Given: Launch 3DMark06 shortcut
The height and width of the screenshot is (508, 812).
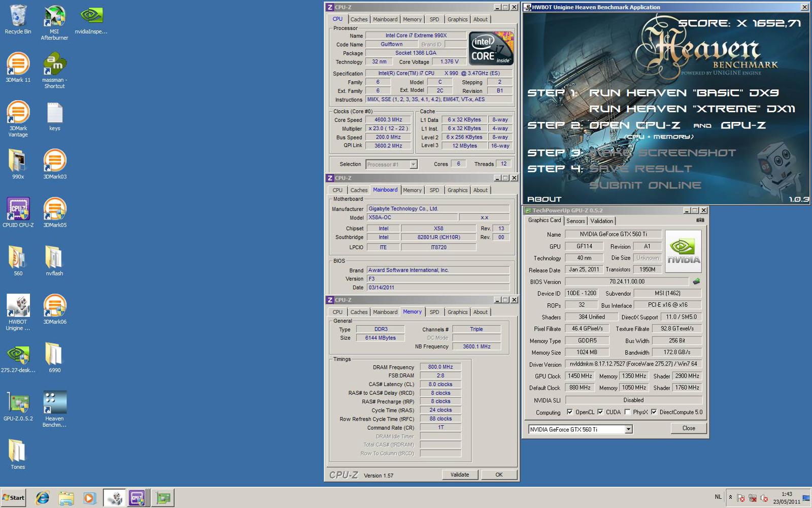Looking at the screenshot, I should [54, 309].
